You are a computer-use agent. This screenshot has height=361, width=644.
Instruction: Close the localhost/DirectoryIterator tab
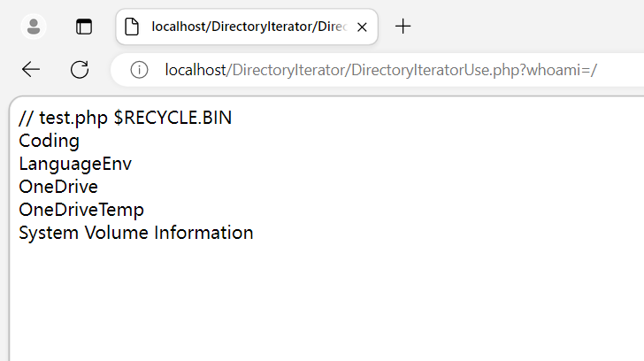[x=362, y=27]
